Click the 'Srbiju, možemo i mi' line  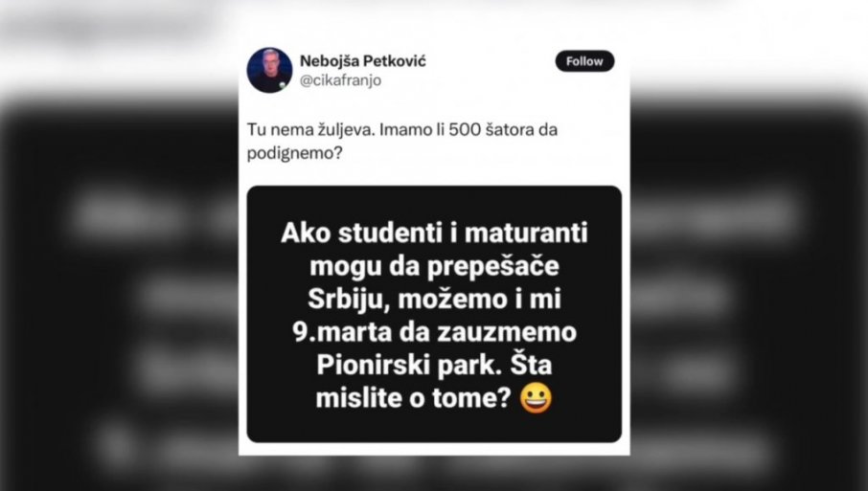(x=434, y=300)
